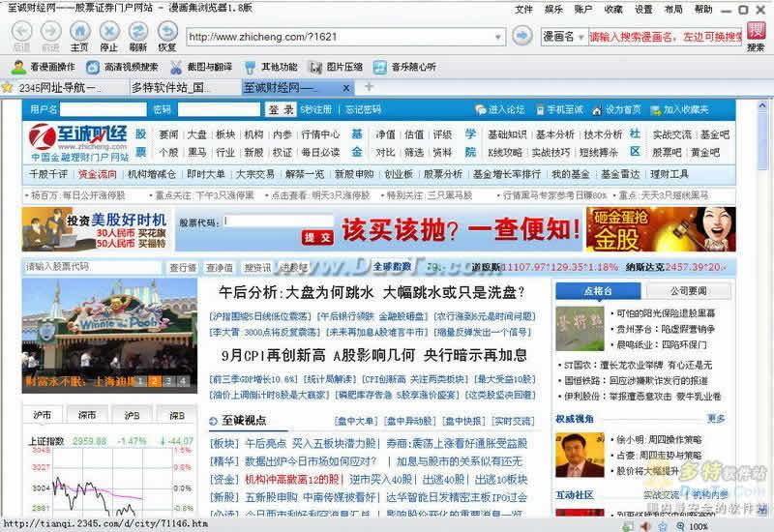Expand the address bar URL dropdown

click(x=500, y=37)
